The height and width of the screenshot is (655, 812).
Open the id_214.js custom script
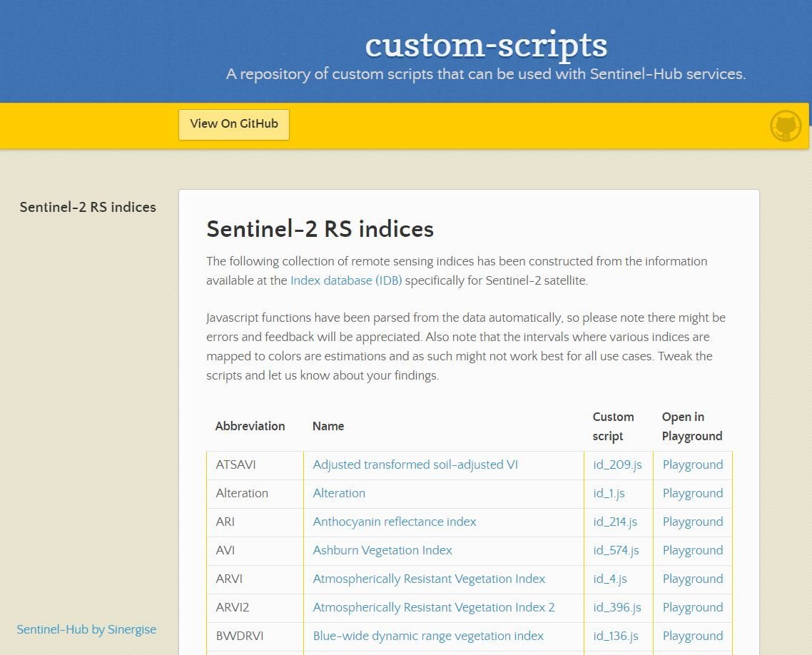tap(615, 522)
